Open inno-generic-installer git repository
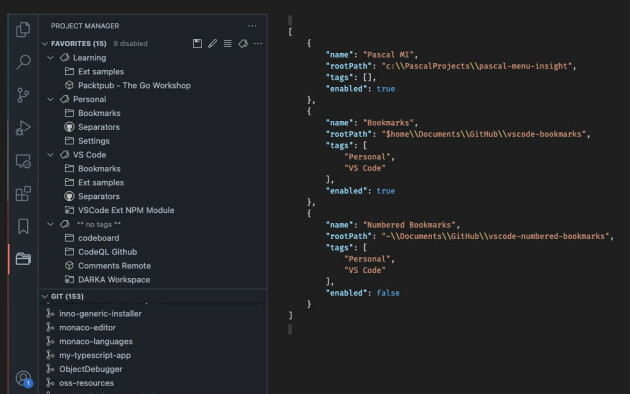The width and height of the screenshot is (630, 394). [x=100, y=314]
